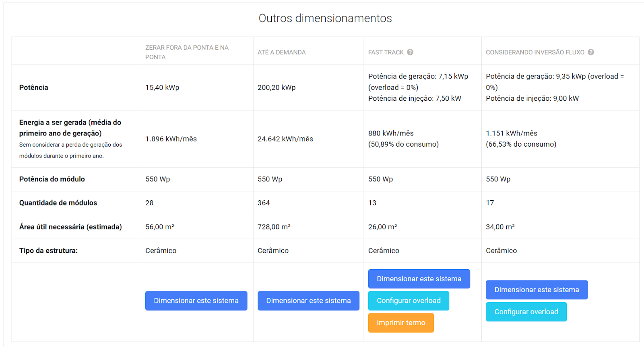Click the (66,53% do consumo) text

(521, 144)
